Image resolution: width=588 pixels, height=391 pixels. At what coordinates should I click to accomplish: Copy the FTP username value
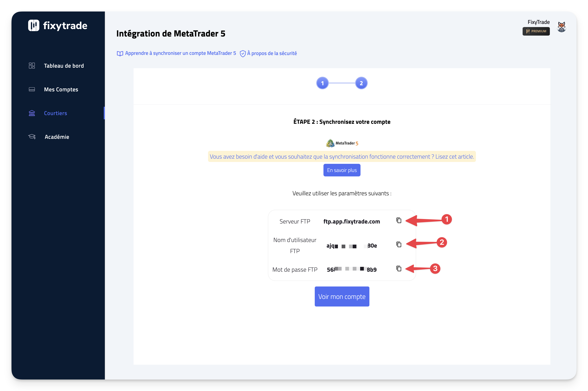(398, 244)
